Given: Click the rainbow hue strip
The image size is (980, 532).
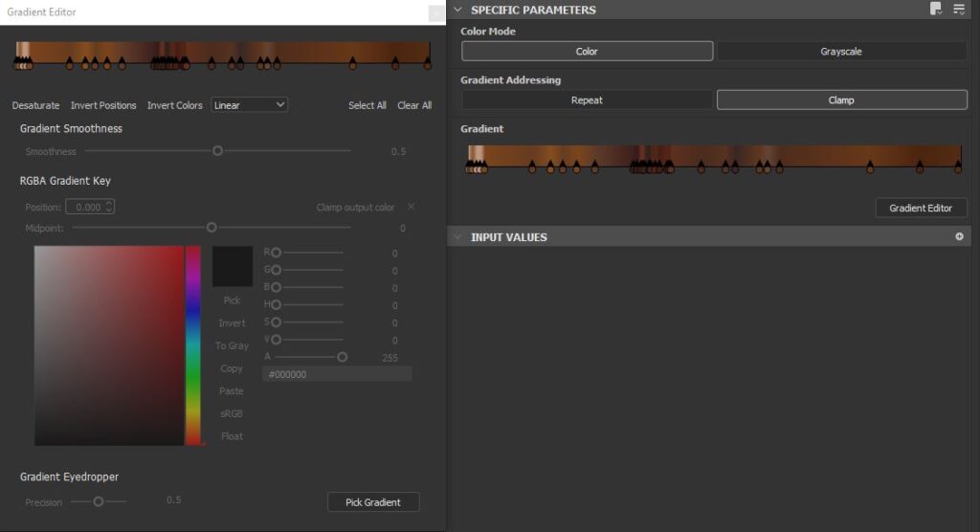Looking at the screenshot, I should [x=192, y=345].
